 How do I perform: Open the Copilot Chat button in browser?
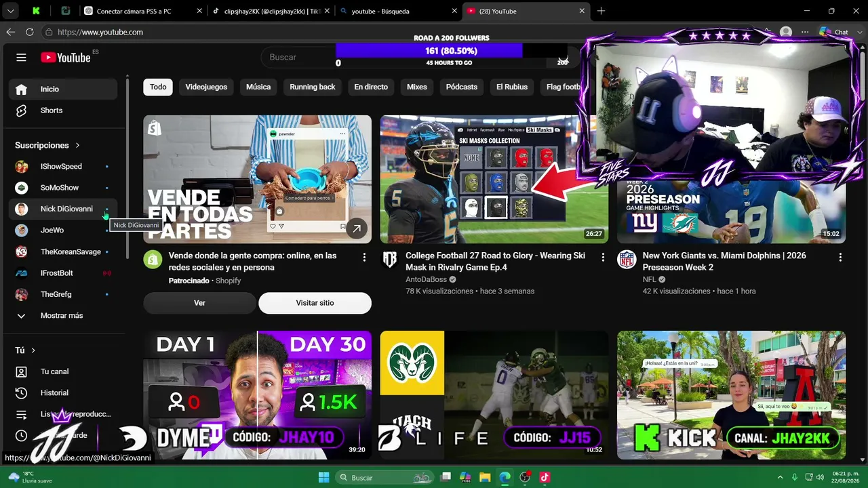pos(834,32)
